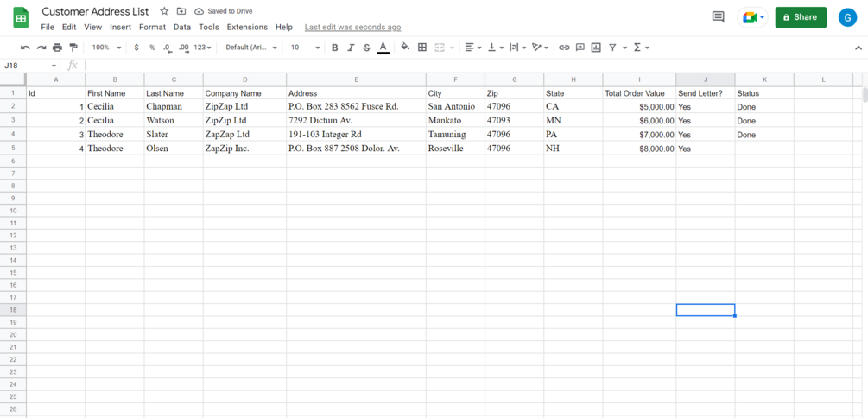
Task: Open the font size 10 dropdown
Action: tap(305, 47)
